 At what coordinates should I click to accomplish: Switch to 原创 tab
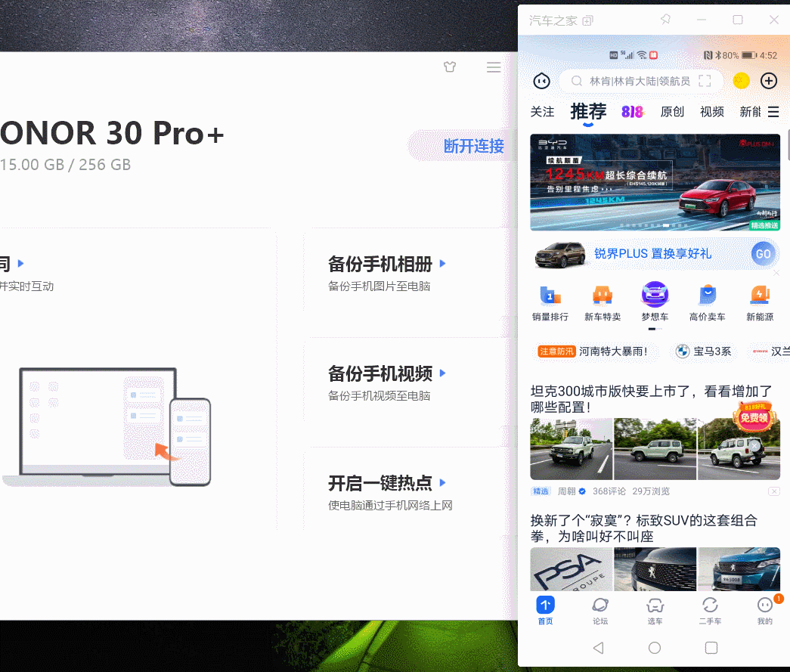(x=672, y=112)
